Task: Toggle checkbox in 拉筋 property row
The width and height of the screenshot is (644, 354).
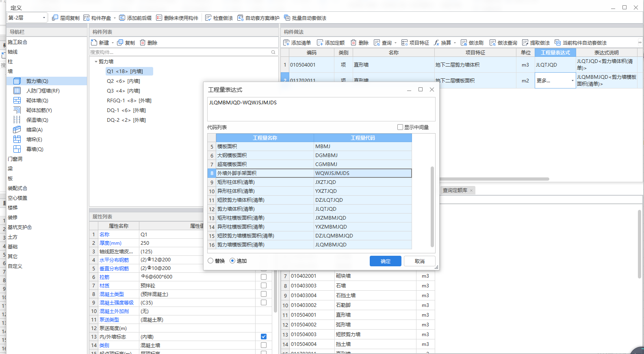Action: click(264, 277)
